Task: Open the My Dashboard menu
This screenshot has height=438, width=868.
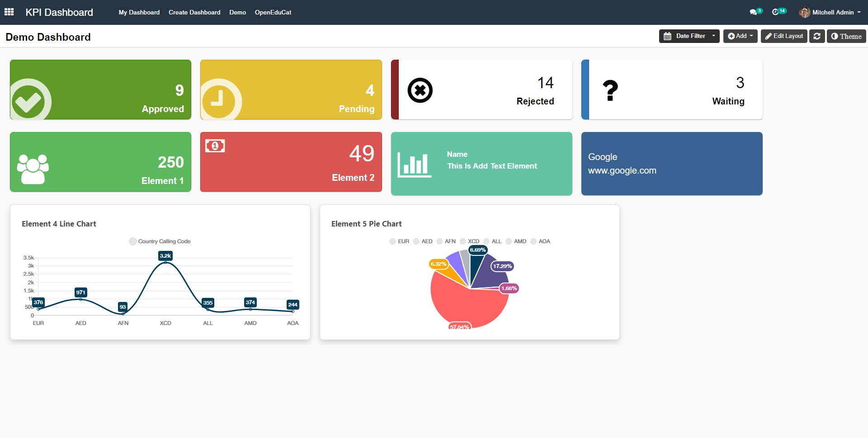Action: tap(139, 12)
